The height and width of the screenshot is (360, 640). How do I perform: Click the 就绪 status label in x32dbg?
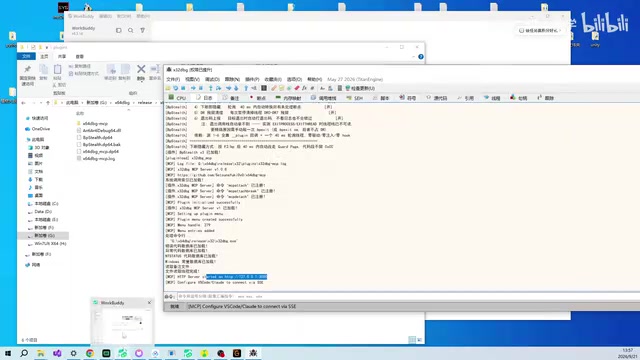coord(175,307)
